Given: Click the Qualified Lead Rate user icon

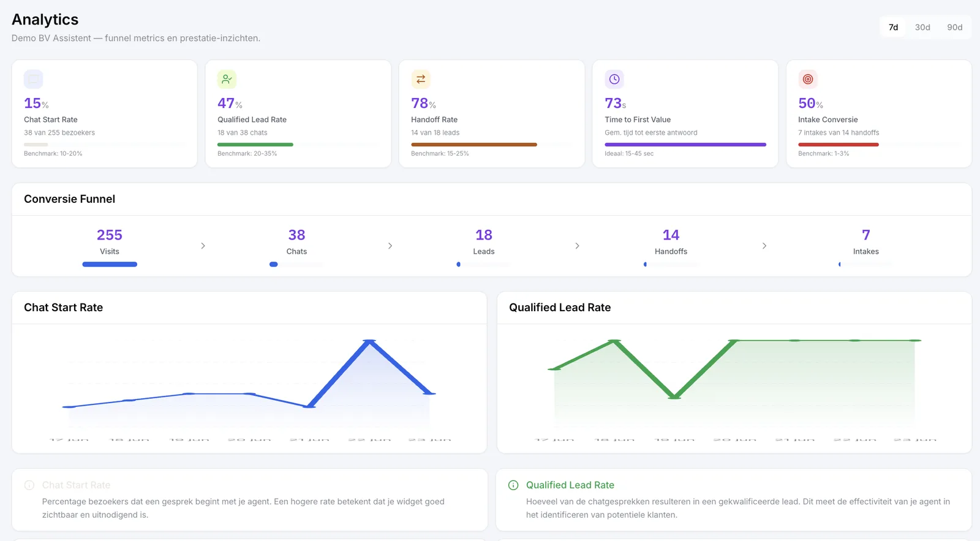Looking at the screenshot, I should pos(227,79).
